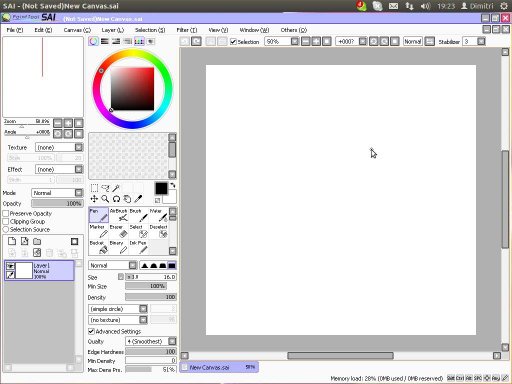The height and width of the screenshot is (384, 512).
Task: Open the Canvas menu
Action: [x=77, y=30]
